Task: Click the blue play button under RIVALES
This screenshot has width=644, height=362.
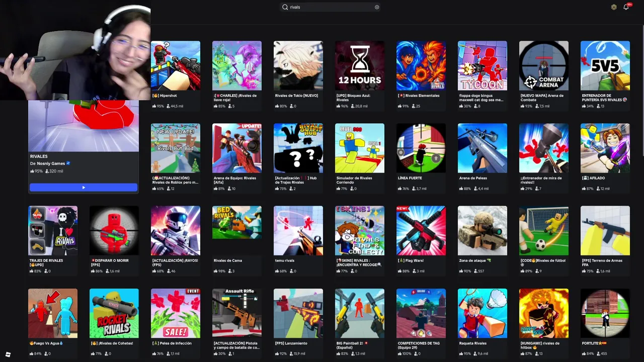Action: pos(84,188)
